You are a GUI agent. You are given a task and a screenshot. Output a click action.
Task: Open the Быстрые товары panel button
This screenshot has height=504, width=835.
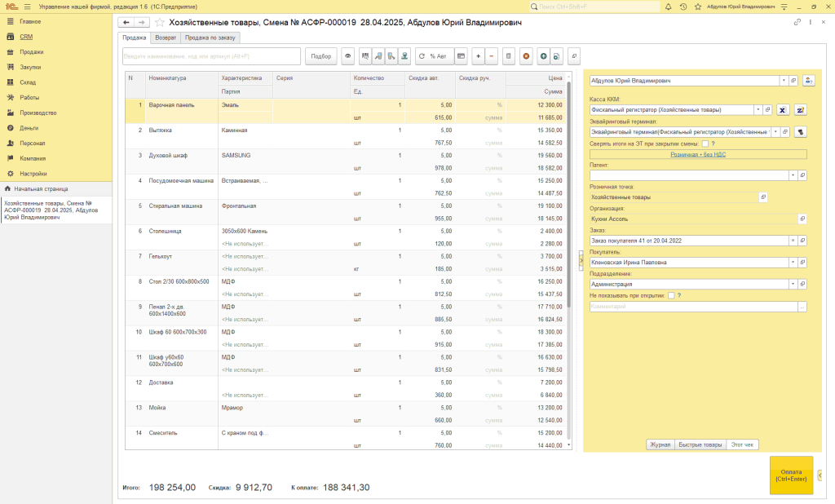[x=700, y=444]
